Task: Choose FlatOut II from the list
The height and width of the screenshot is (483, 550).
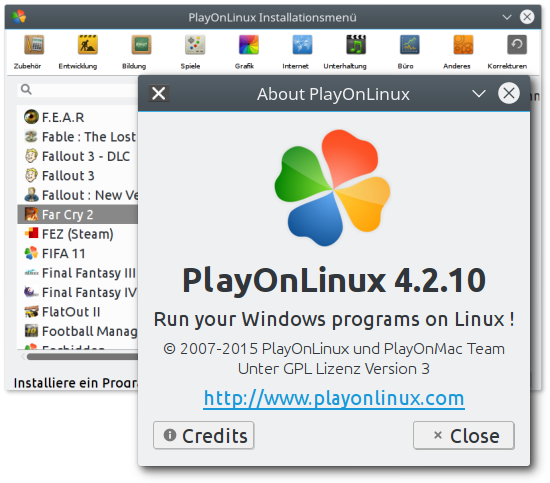Action: click(77, 312)
